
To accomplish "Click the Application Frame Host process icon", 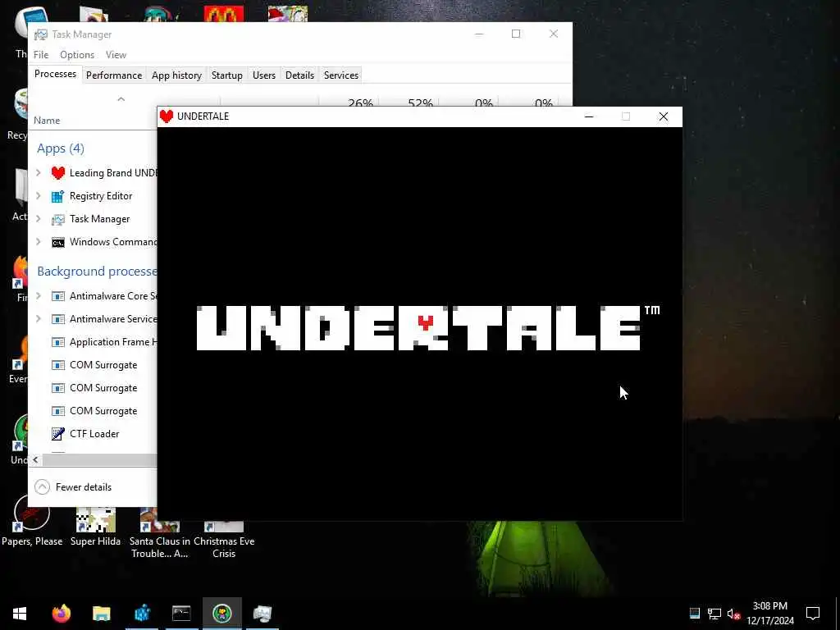I will coord(58,342).
